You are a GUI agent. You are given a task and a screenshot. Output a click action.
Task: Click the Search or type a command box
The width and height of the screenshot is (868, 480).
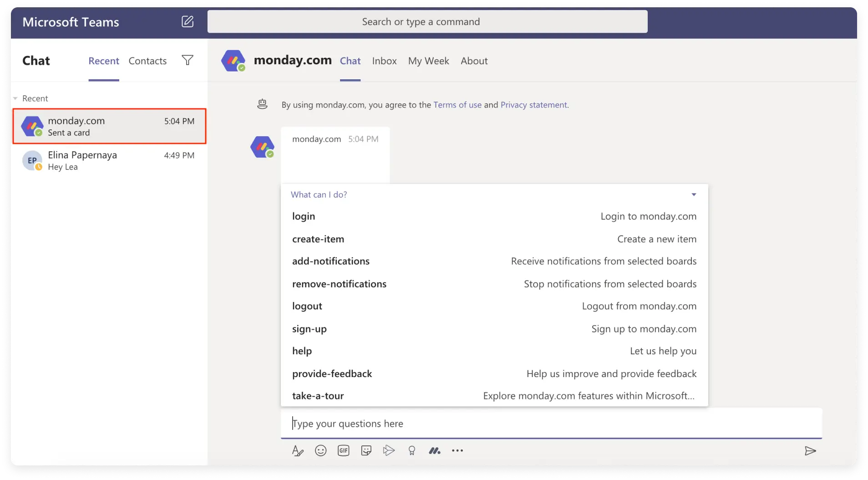pos(427,21)
